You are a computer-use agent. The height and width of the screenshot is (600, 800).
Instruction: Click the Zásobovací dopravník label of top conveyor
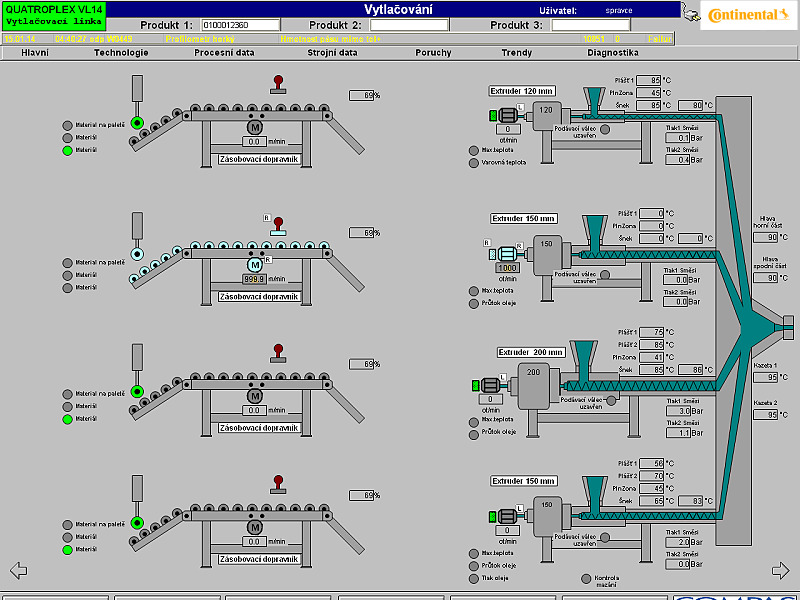tap(259, 159)
